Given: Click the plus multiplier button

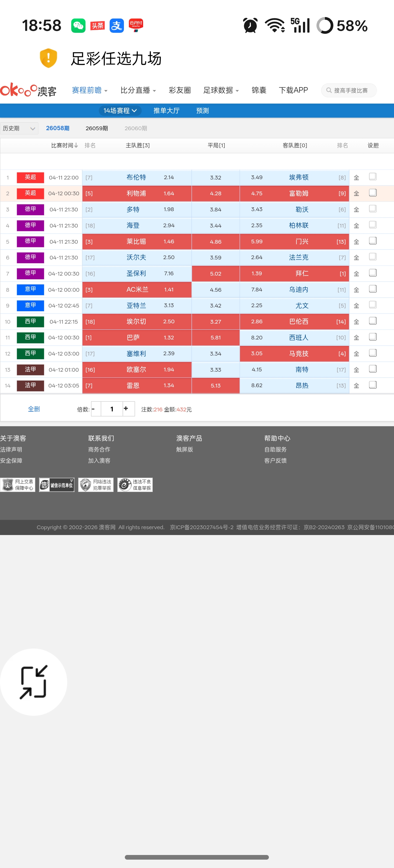Looking at the screenshot, I should click(x=126, y=409).
